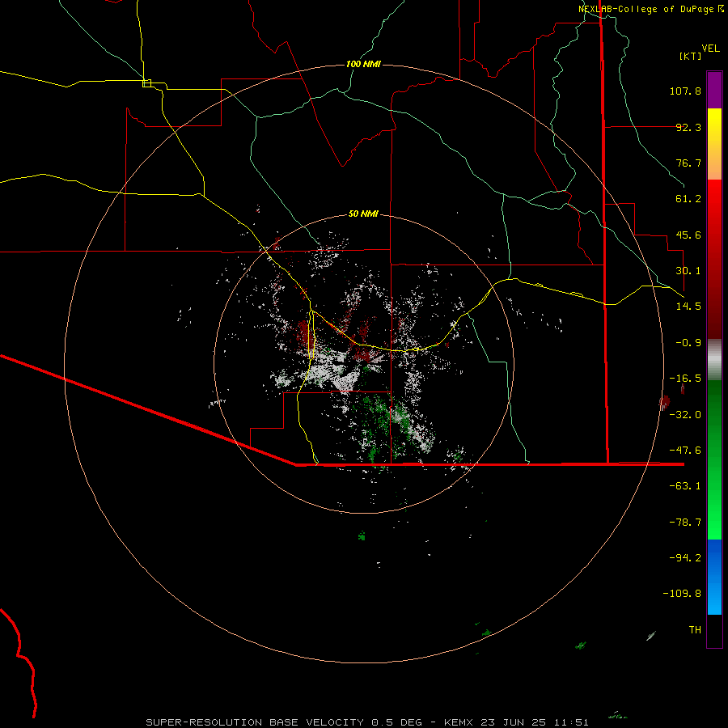
Task: Click the 50 NMI range ring label
Action: click(x=363, y=214)
